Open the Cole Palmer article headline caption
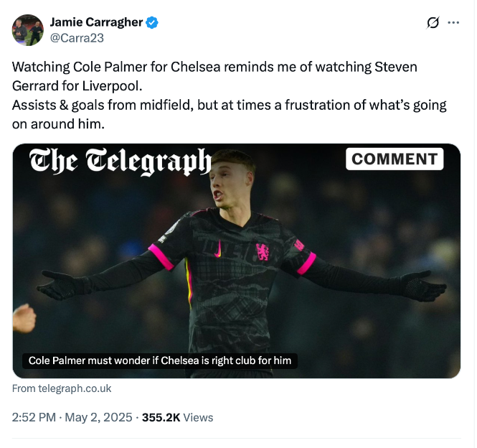This screenshot has width=477, height=448. 159,360
